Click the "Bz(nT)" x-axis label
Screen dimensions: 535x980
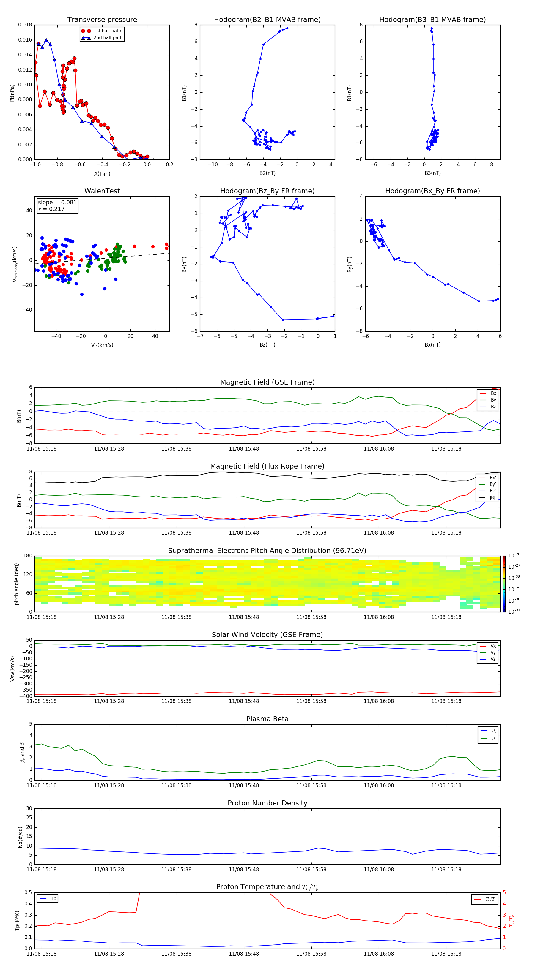click(x=267, y=345)
